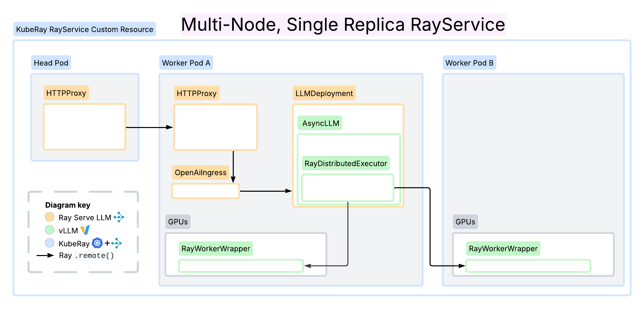Viewport: 644px width, 309px height.
Task: Click RayWorkerWrapper label in Worker Pod B
Action: click(503, 248)
